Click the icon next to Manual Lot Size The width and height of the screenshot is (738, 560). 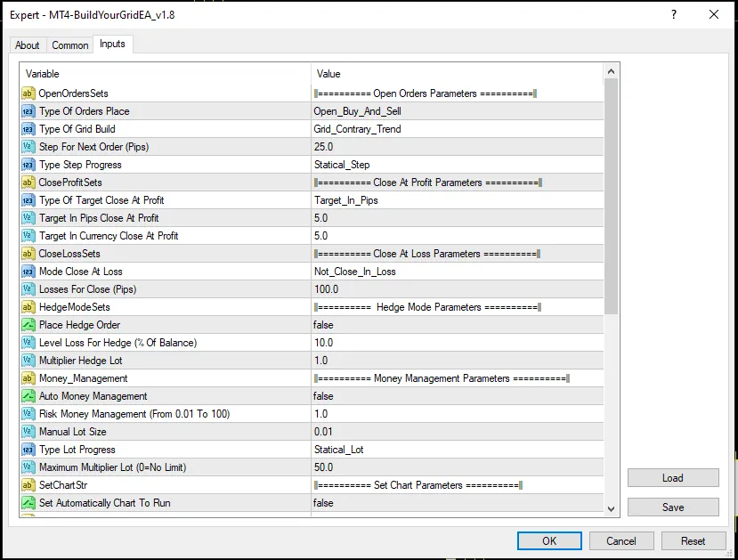28,432
